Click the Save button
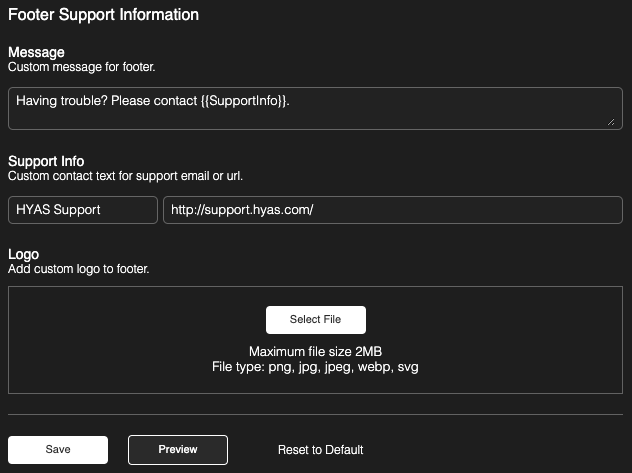Screen dimensions: 632x473 point(58,450)
